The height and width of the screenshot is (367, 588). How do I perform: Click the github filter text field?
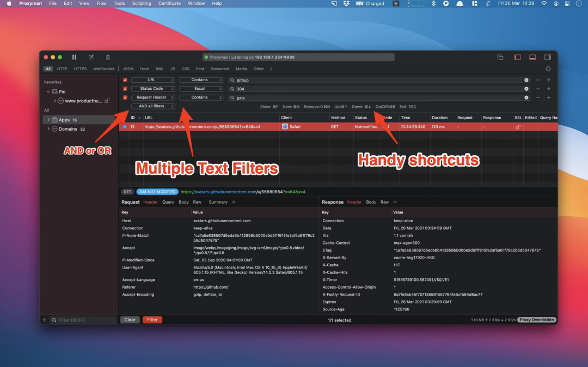click(378, 80)
